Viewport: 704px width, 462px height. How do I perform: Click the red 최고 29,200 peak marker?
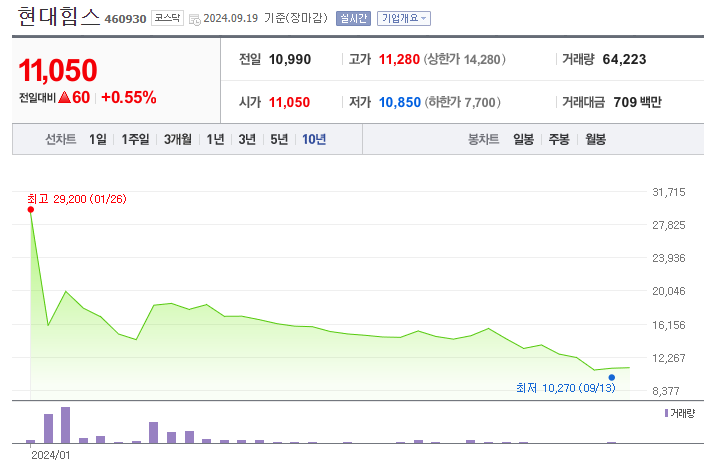coord(31,210)
